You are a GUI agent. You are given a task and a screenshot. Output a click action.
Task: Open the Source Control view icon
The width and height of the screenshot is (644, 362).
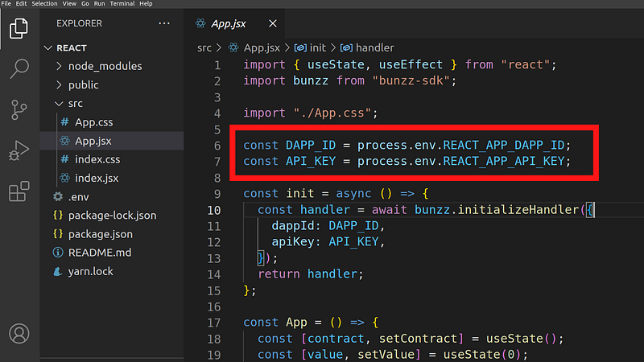point(19,110)
